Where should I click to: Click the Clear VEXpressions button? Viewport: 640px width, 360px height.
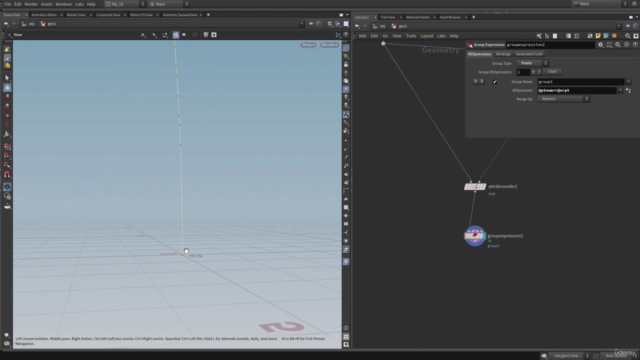tap(552, 72)
